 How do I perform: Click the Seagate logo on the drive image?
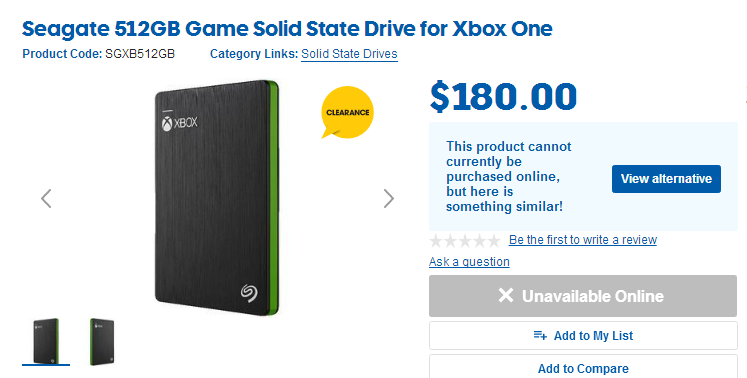pyautogui.click(x=249, y=293)
